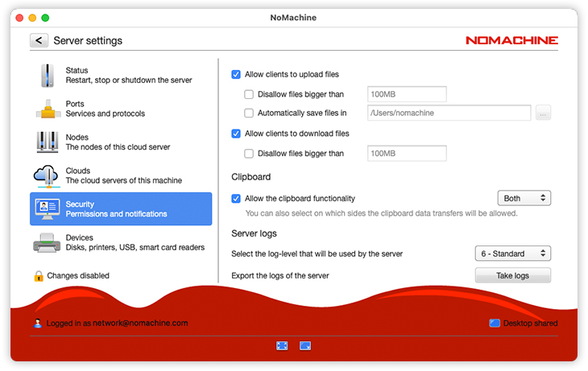Toggle Allow the clipboard functionality checkbox

236,199
